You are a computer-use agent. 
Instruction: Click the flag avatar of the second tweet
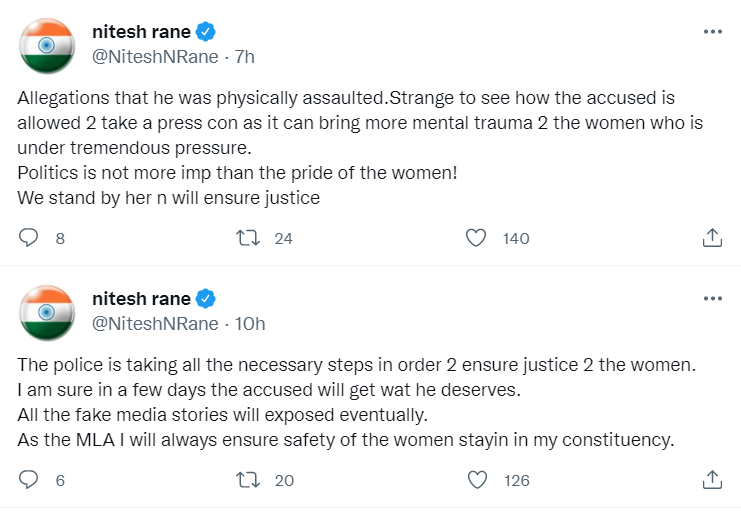pyautogui.click(x=47, y=311)
